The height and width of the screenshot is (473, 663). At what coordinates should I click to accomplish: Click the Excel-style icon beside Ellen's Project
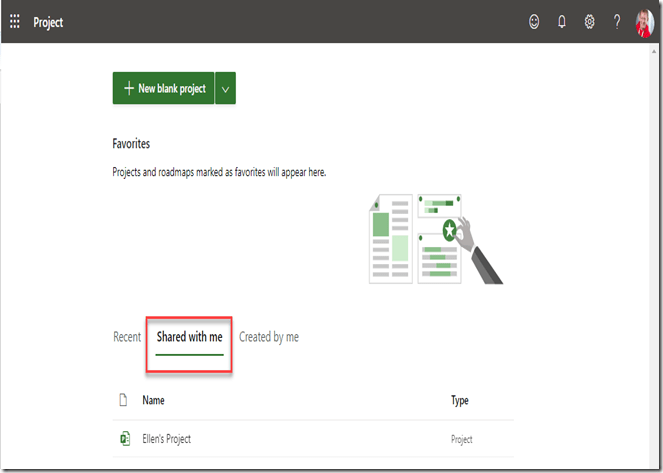coord(123,439)
